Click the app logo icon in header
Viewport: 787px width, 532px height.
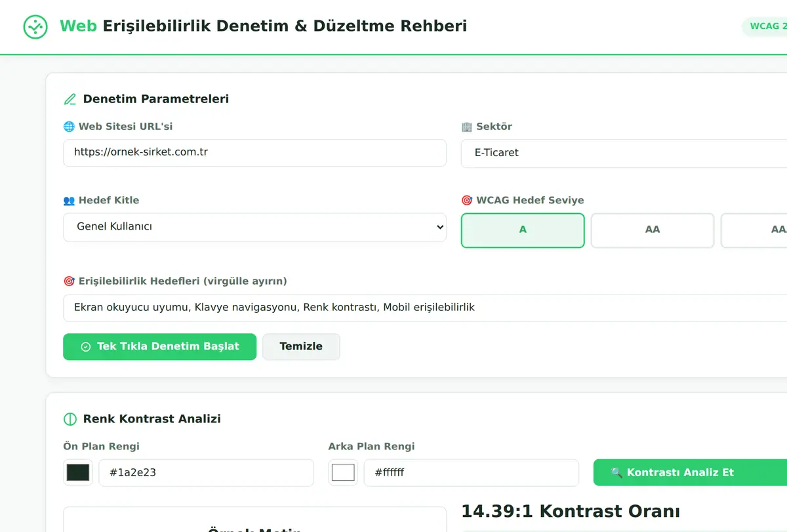pos(35,27)
